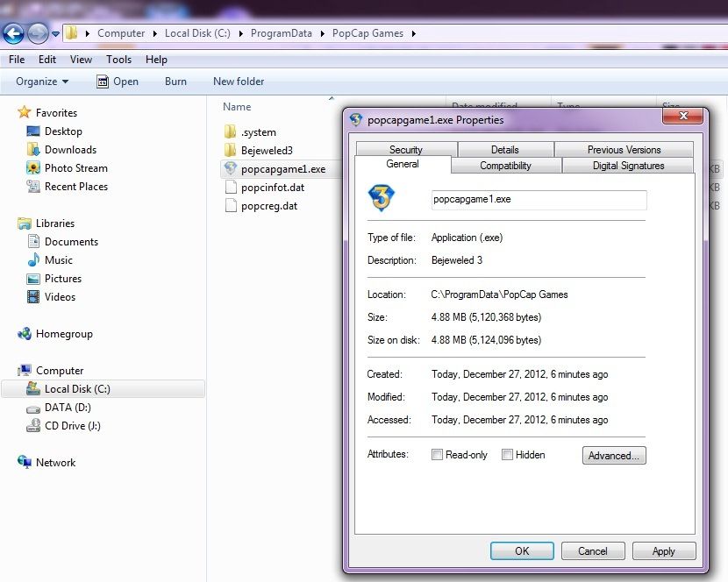
Task: Click Apply in Properties dialog
Action: click(x=664, y=551)
